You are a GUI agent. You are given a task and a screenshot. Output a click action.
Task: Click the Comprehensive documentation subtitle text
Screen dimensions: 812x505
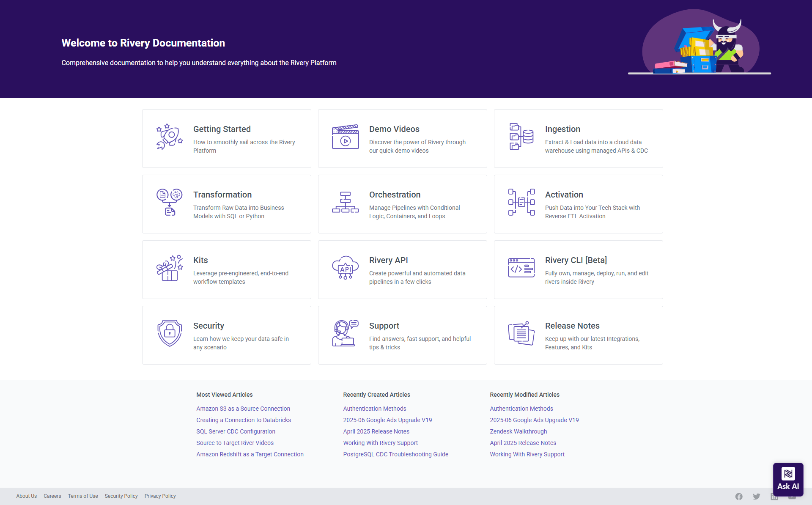pyautogui.click(x=199, y=63)
